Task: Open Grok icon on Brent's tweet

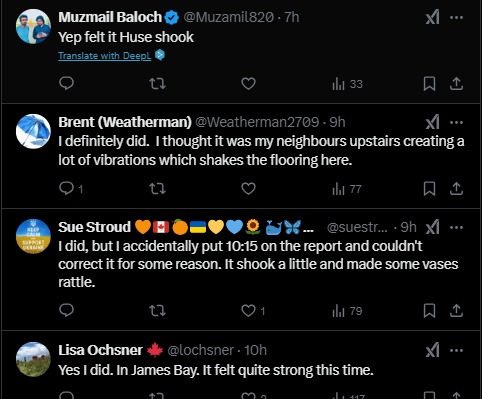Action: pos(432,122)
